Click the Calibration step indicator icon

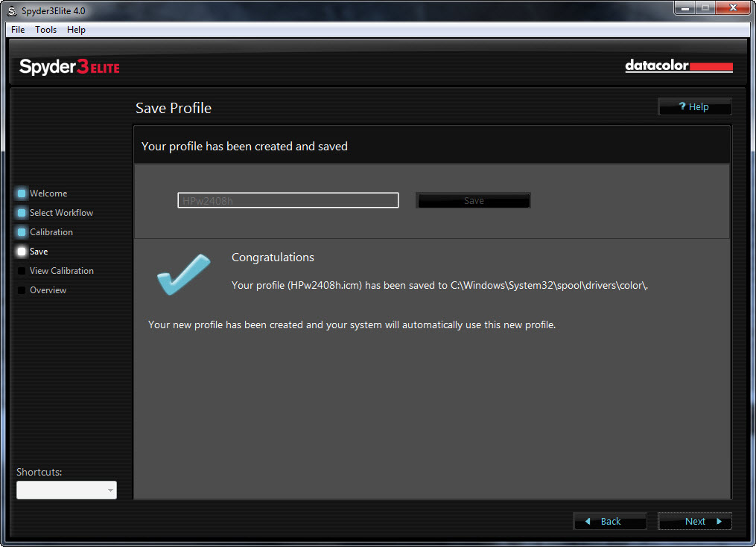22,232
